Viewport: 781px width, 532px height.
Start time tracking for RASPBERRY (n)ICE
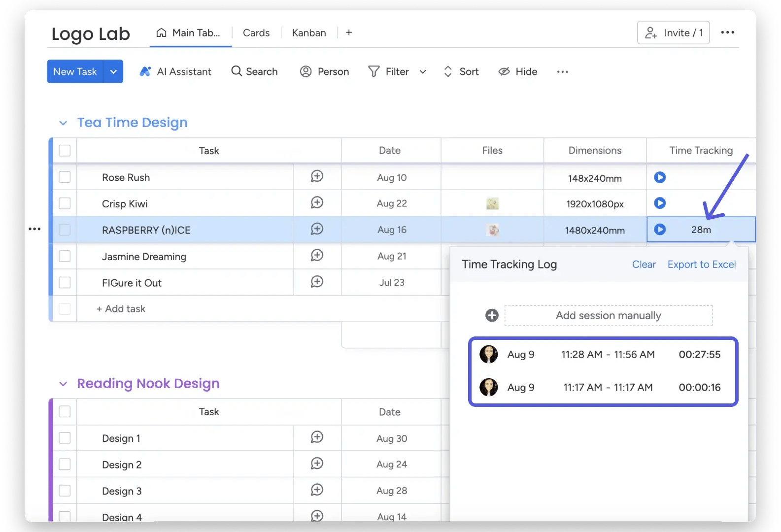(x=660, y=230)
